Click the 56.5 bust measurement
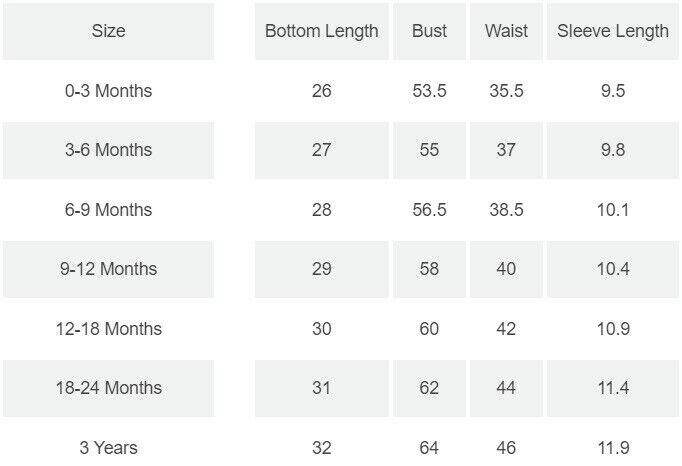 click(429, 210)
